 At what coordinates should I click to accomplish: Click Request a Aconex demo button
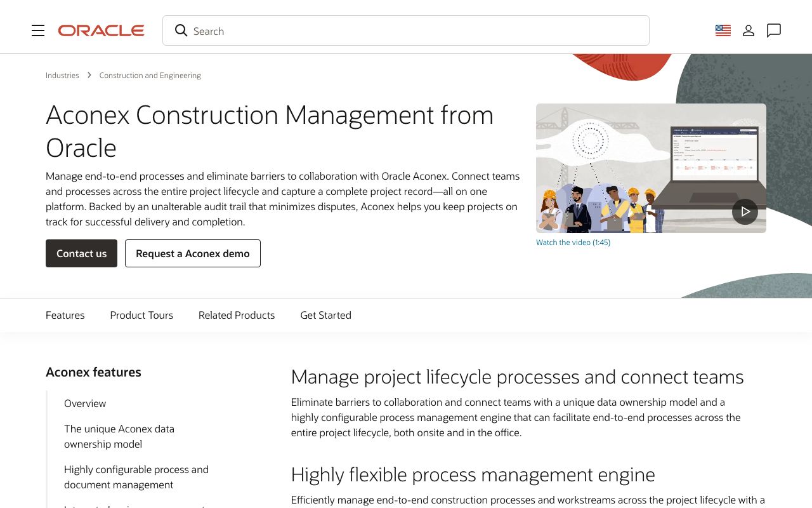point(193,253)
